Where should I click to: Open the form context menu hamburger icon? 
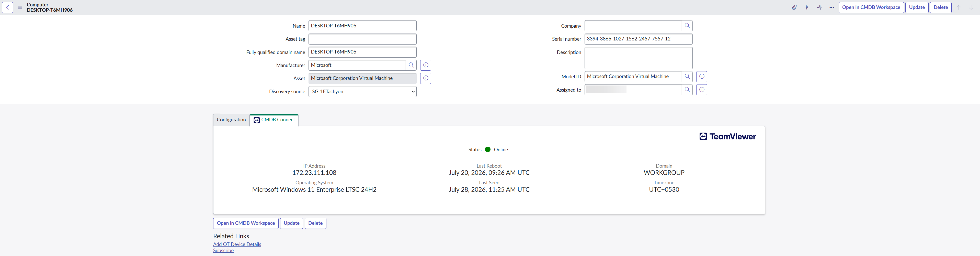pyautogui.click(x=20, y=7)
